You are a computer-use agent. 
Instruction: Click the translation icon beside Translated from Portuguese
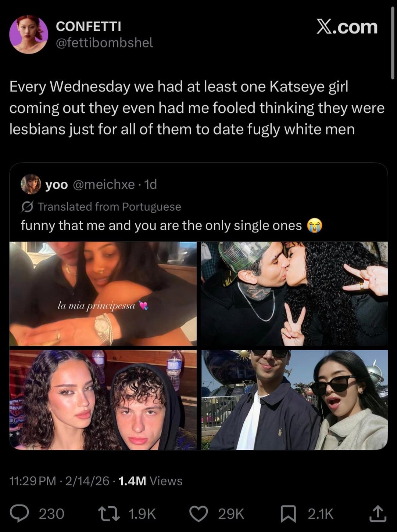28,207
